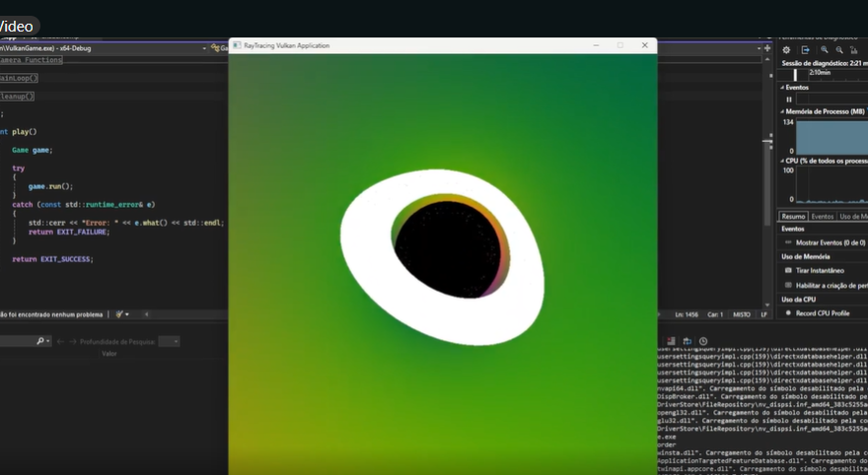Image resolution: width=868 pixels, height=475 pixels.
Task: Expand collapsed cleanup() block
Action: click(x=17, y=97)
